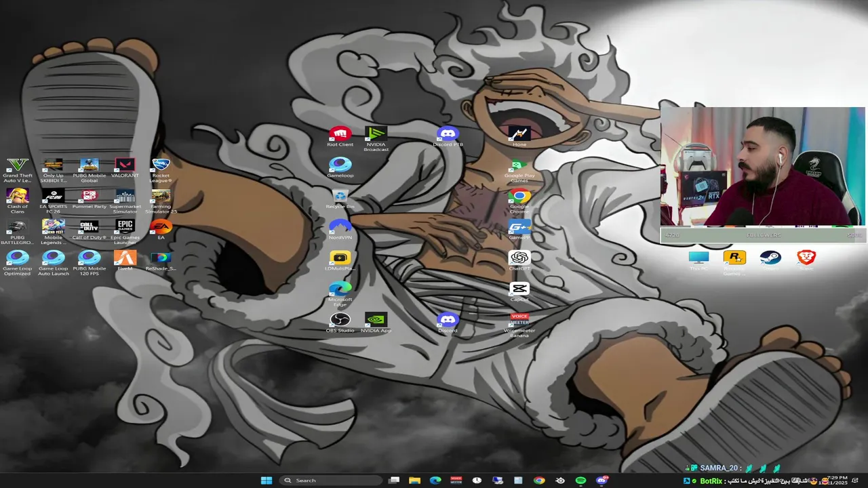Click the NVIDIA Broadcast shortcut

(x=376, y=139)
